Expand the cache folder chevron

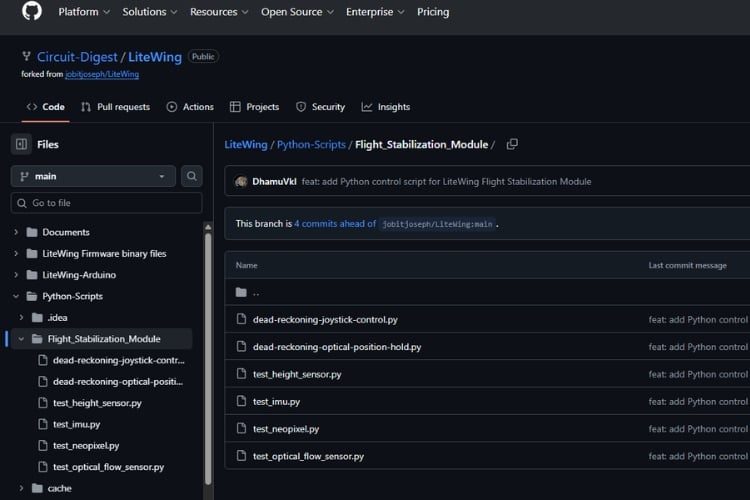click(x=21, y=488)
